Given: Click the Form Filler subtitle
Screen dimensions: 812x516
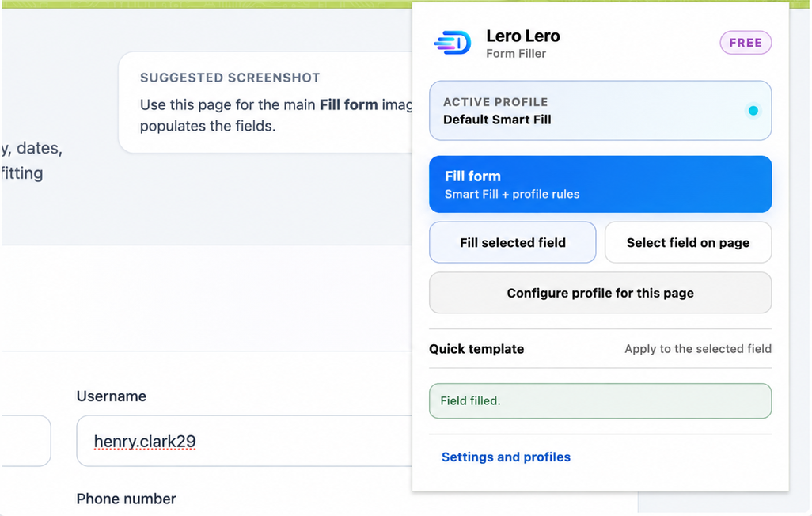Looking at the screenshot, I should click(516, 53).
